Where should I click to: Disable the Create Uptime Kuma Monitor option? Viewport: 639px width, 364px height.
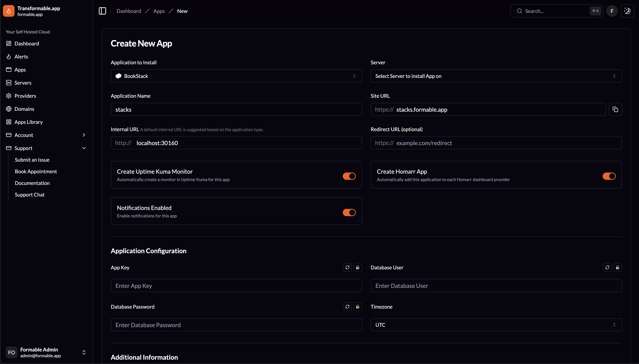(x=349, y=176)
